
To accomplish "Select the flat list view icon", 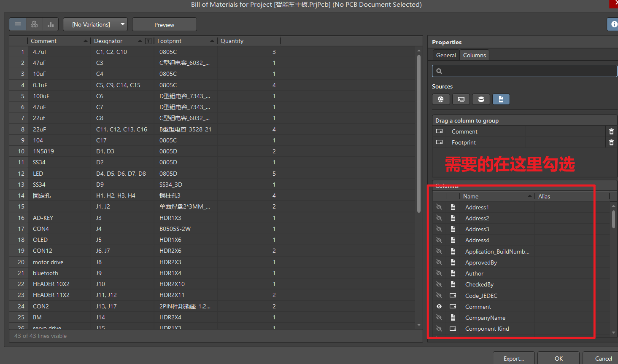I will 18,24.
